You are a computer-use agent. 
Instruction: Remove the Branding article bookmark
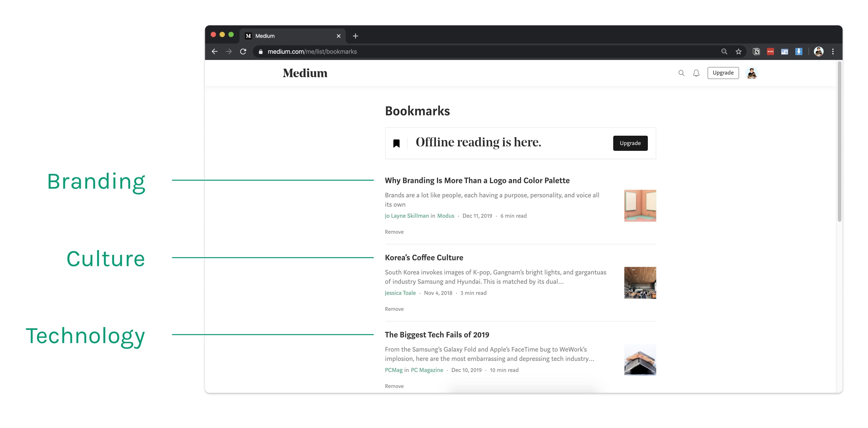[394, 232]
